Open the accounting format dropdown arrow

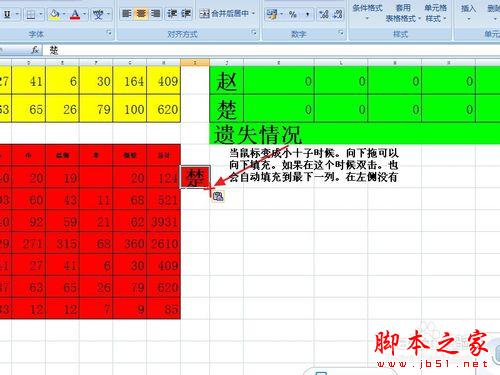282,14
